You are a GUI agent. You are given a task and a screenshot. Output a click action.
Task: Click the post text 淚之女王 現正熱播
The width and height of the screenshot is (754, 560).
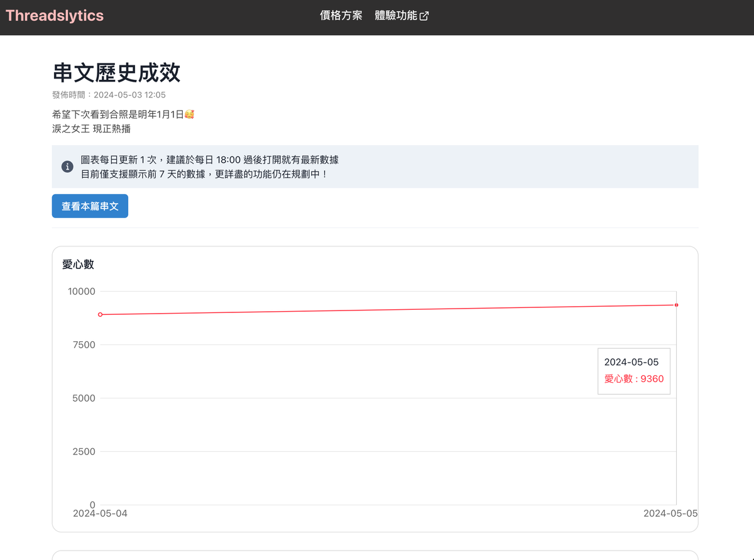point(92,129)
